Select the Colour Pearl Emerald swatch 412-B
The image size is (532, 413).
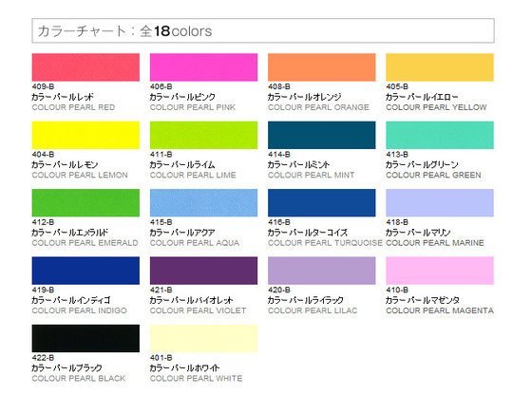click(x=85, y=203)
